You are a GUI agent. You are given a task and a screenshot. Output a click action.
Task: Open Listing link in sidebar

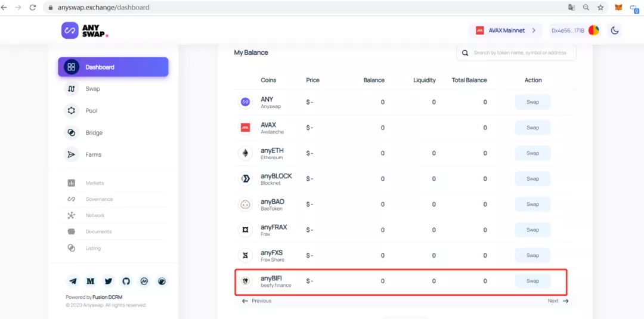pos(93,249)
